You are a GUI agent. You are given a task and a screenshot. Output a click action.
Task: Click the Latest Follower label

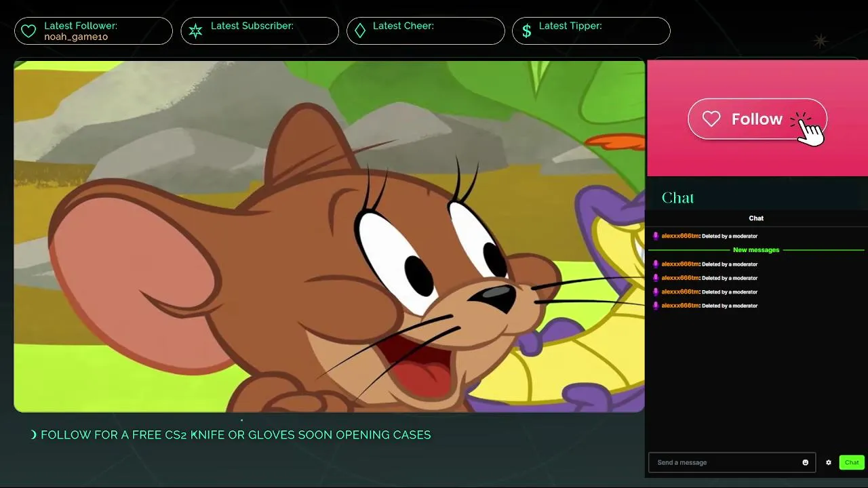(x=81, y=26)
